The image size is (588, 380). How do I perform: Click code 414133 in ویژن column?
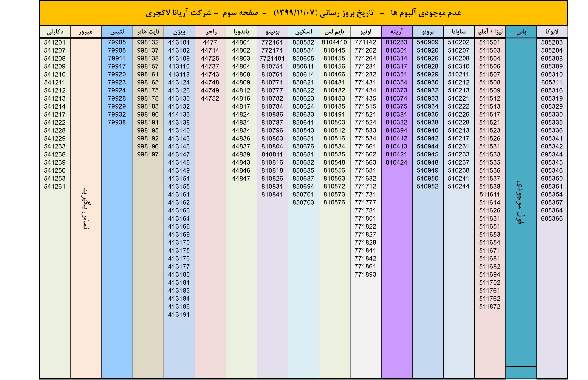[179, 114]
